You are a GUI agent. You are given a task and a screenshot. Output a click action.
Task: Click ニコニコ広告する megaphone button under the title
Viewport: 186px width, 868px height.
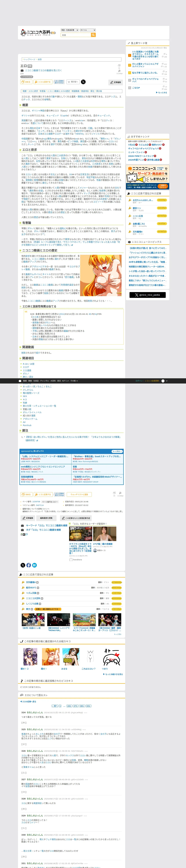coord(43,82)
